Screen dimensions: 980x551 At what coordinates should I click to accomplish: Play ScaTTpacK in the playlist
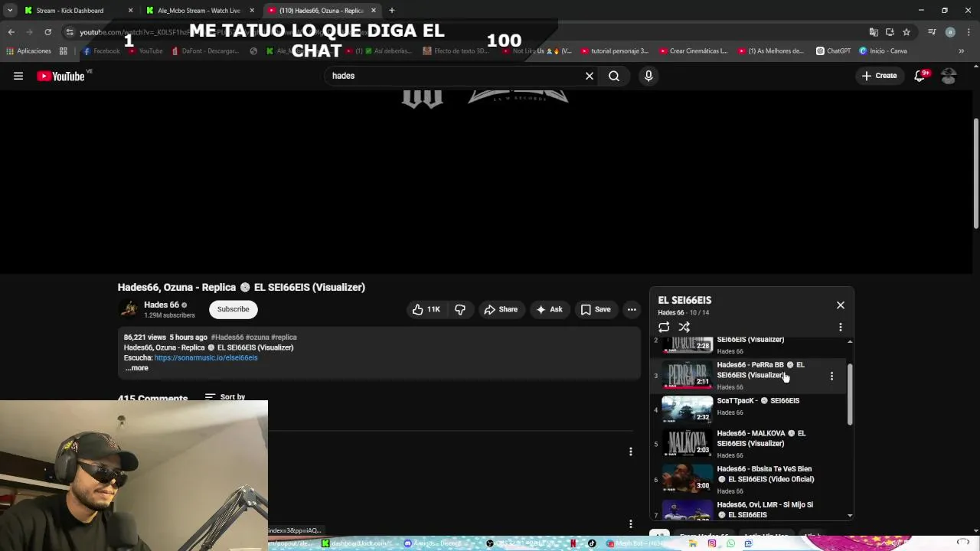pyautogui.click(x=749, y=407)
